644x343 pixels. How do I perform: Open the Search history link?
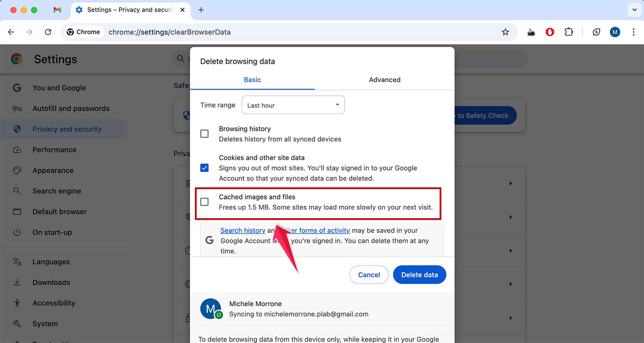[x=243, y=230]
